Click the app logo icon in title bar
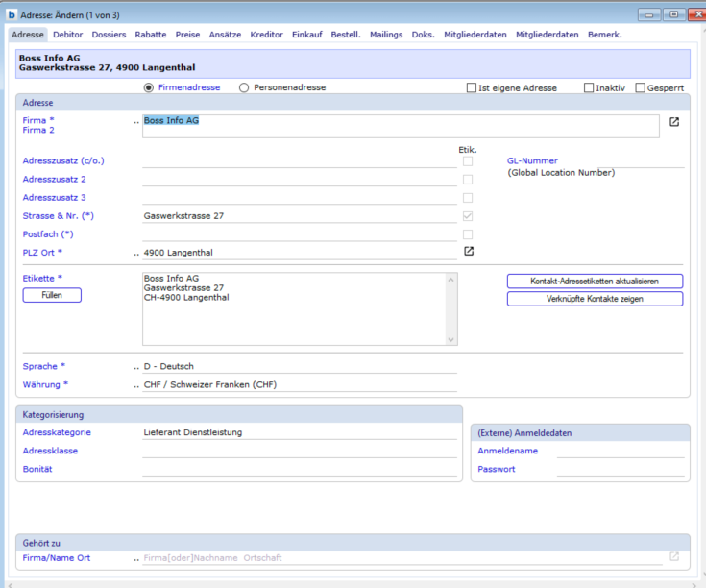This screenshot has height=588, width=706. point(12,14)
